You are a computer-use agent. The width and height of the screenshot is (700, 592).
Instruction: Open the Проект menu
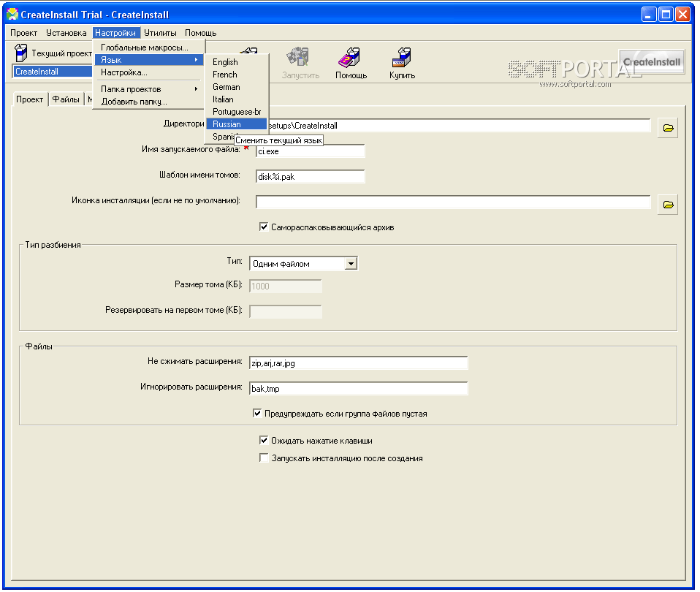pos(23,33)
